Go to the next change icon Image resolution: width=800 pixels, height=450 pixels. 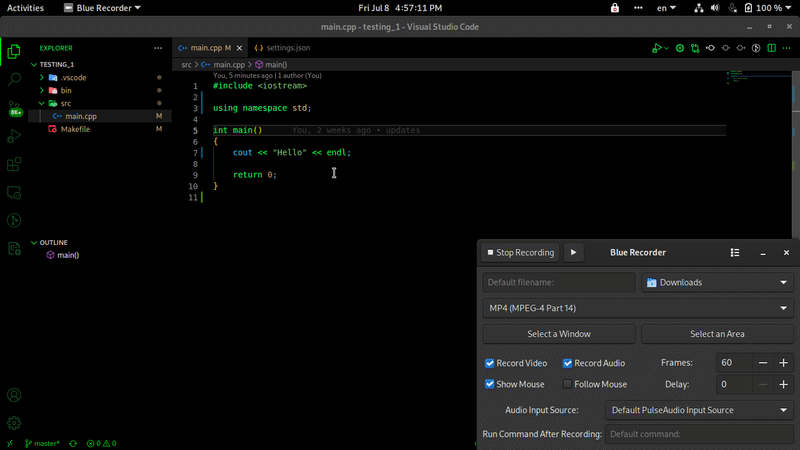tap(741, 48)
